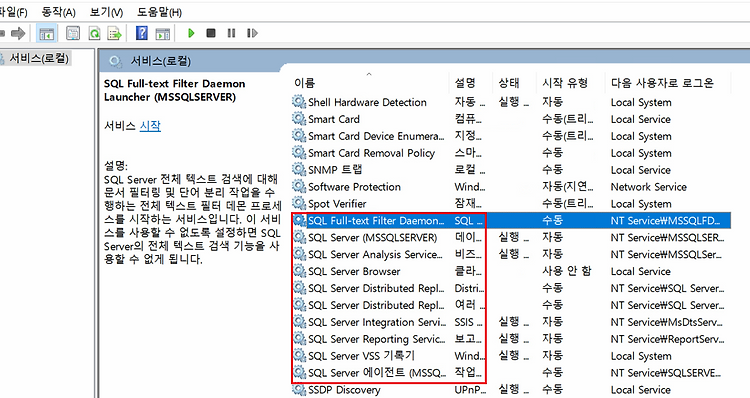This screenshot has height=398, width=750.
Task: Click the gear icon beside SSDP Discovery
Action: point(299,389)
